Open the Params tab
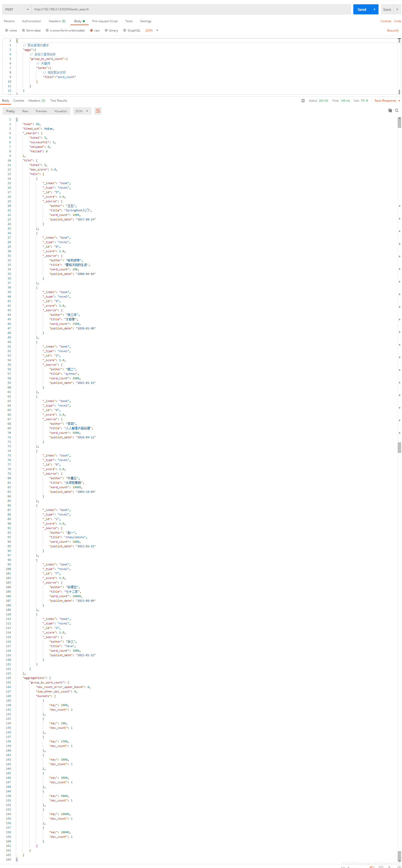Image resolution: width=402 pixels, height=868 pixels. pos(9,21)
